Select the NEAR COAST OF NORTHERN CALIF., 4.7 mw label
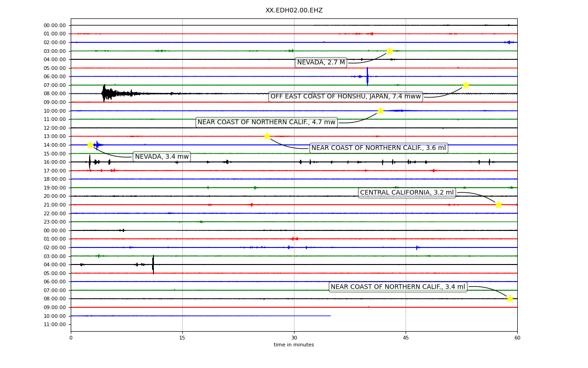The height and width of the screenshot is (368, 588). tap(266, 122)
